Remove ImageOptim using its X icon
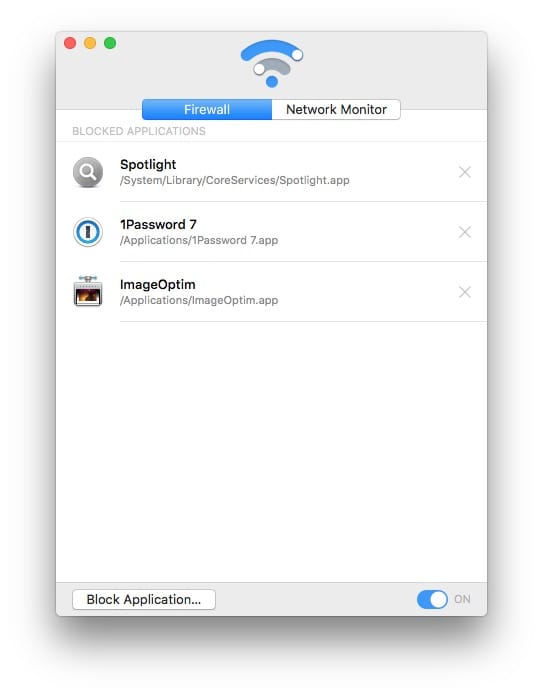Screen dimensions: 543x696 pos(465,292)
